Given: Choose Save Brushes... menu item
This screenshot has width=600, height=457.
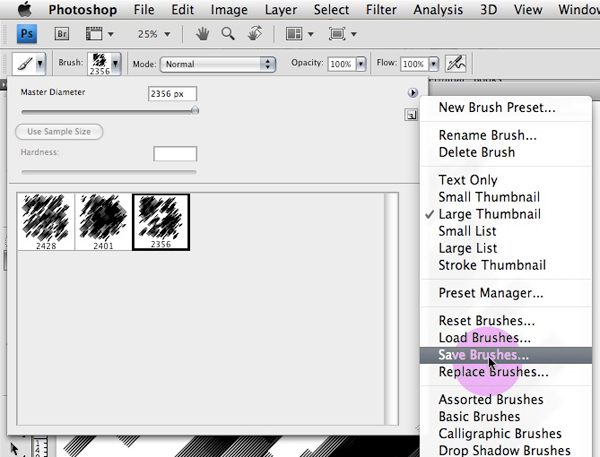Looking at the screenshot, I should point(506,355).
